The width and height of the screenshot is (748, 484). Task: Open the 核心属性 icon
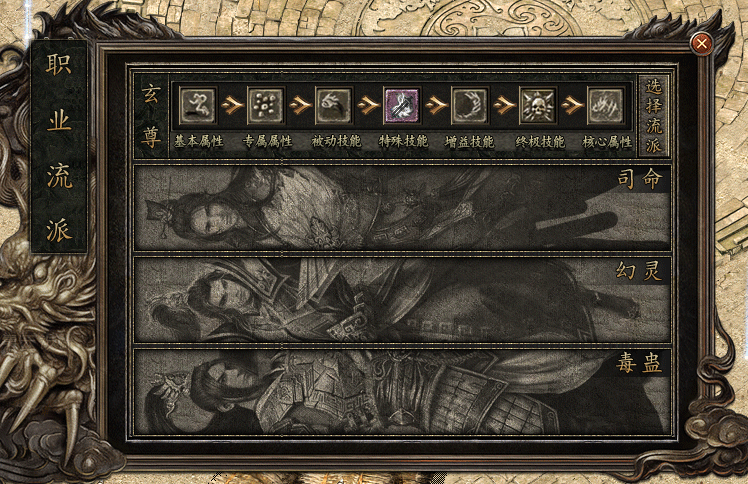tap(606, 105)
